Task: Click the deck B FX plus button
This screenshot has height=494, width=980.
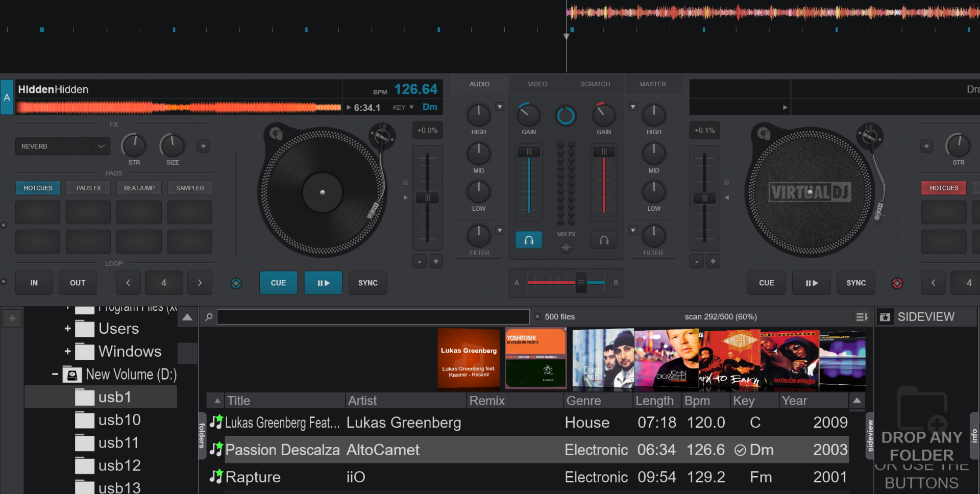Action: tap(926, 146)
